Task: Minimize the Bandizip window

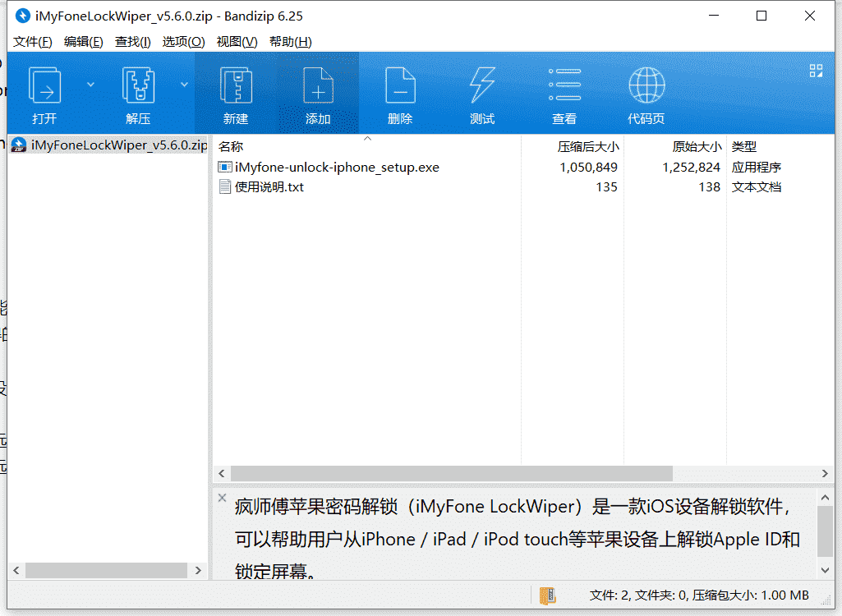Action: point(714,16)
